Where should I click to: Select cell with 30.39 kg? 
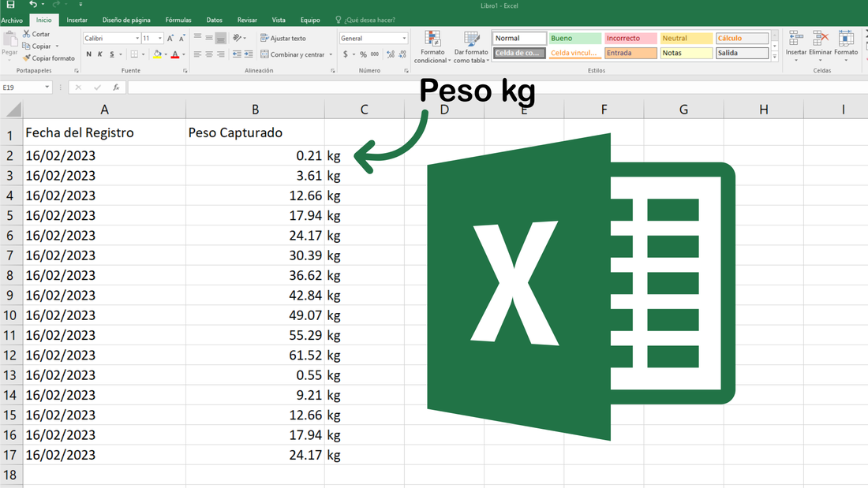pos(255,255)
